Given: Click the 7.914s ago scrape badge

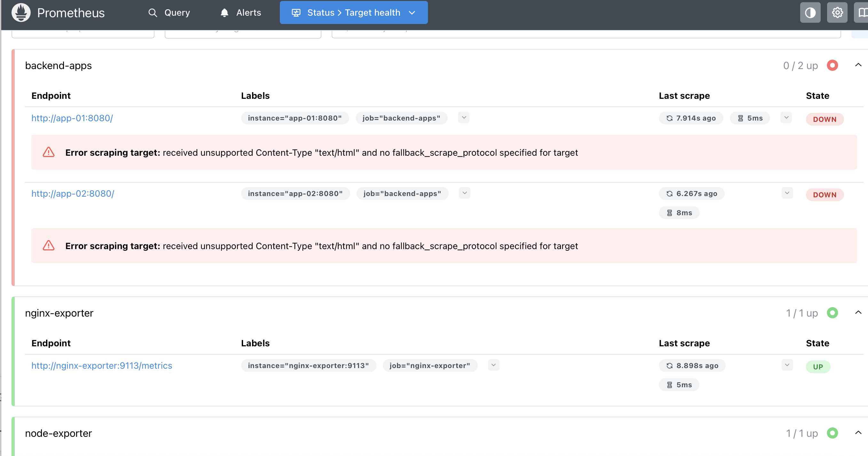Looking at the screenshot, I should (x=690, y=118).
